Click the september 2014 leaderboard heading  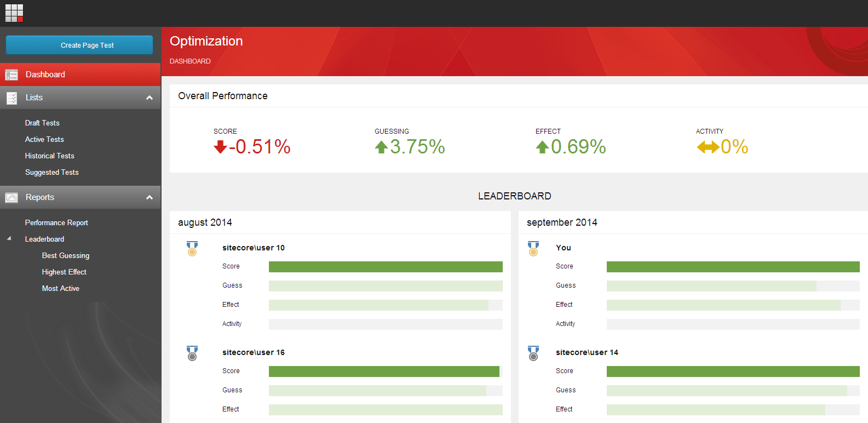562,222
